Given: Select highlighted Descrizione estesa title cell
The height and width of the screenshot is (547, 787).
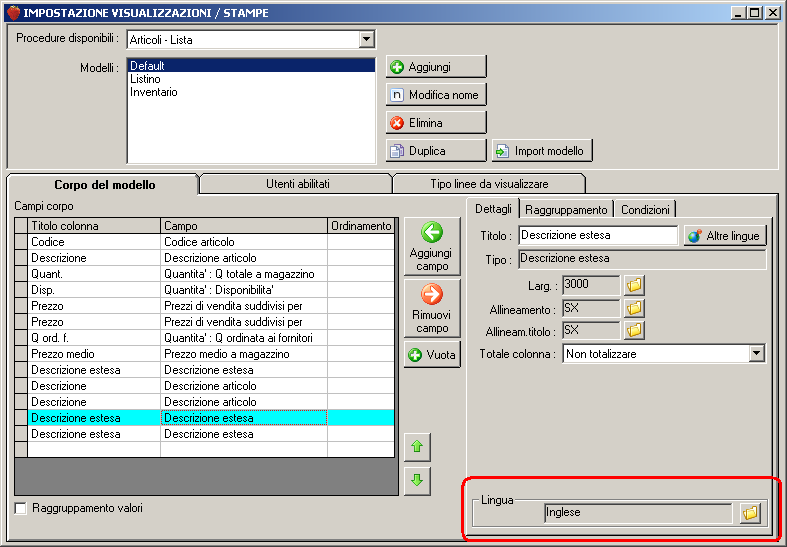Looking at the screenshot, I should click(94, 418).
